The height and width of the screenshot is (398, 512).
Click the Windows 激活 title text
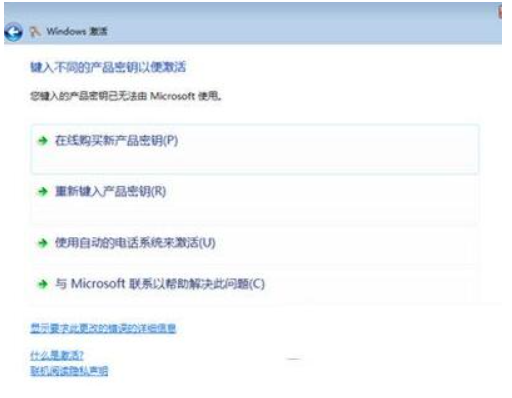click(x=77, y=32)
